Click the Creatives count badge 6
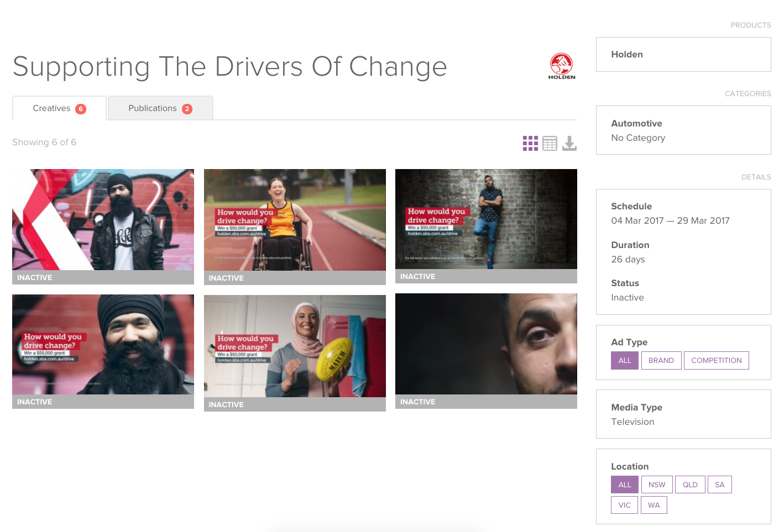Viewport: 779px width, 532px height. 81,109
